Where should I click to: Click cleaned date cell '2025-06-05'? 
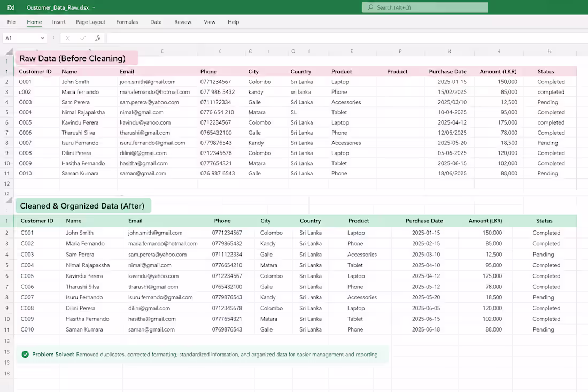(426, 308)
